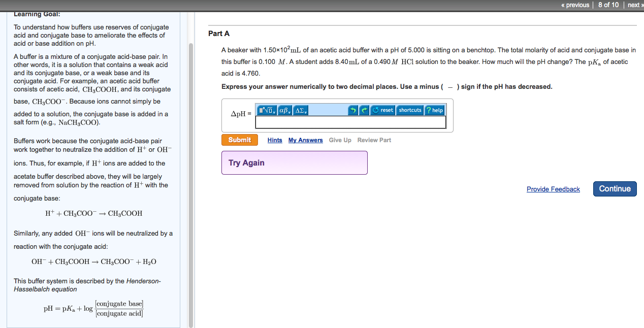Click the Try Again message box
The width and height of the screenshot is (644, 328).
pos(294,162)
